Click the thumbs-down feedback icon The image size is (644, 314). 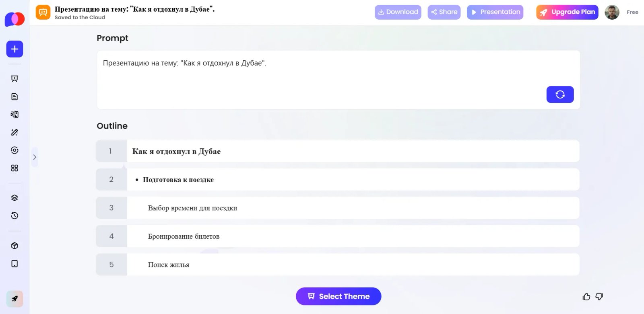point(599,297)
